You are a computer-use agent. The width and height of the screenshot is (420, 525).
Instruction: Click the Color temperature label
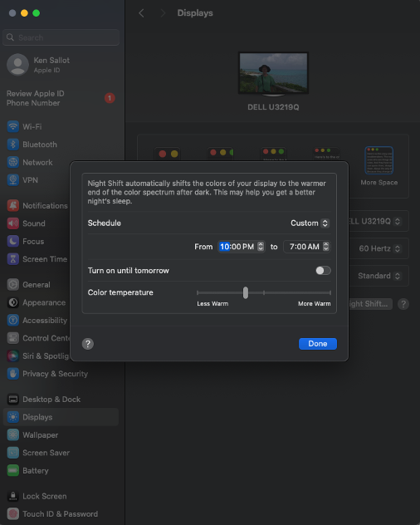(120, 292)
